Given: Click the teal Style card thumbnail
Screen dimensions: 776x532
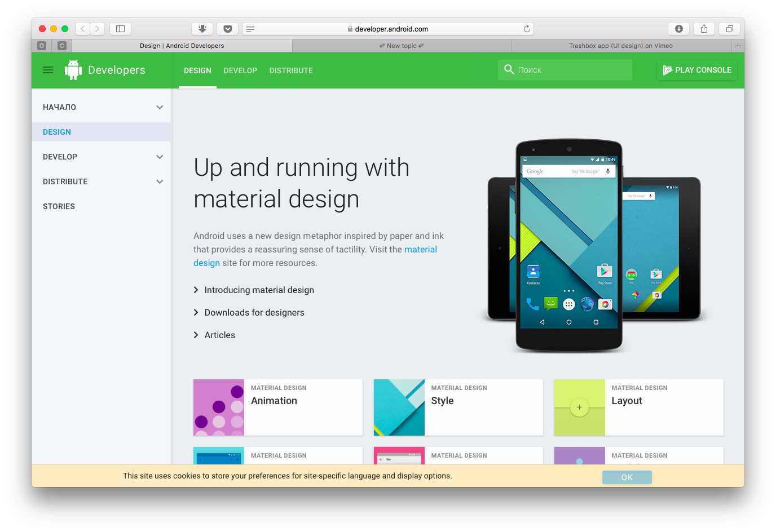Looking at the screenshot, I should tap(399, 407).
